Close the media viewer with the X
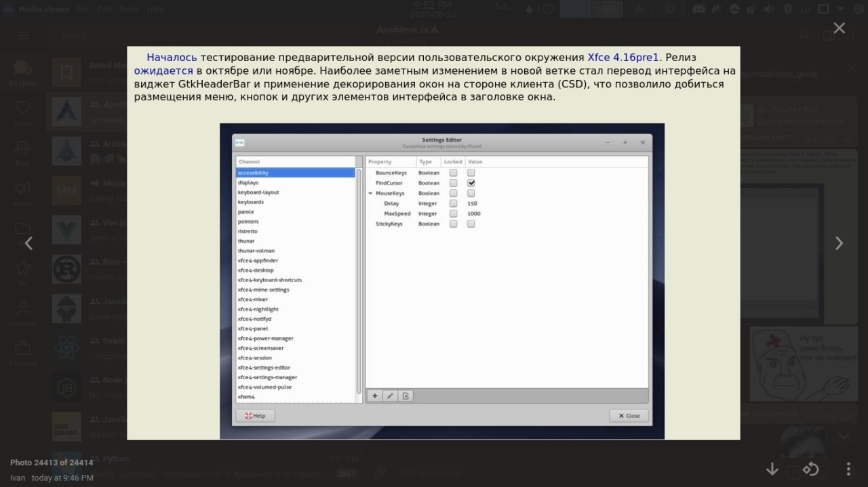This screenshot has height=487, width=868. pyautogui.click(x=839, y=28)
